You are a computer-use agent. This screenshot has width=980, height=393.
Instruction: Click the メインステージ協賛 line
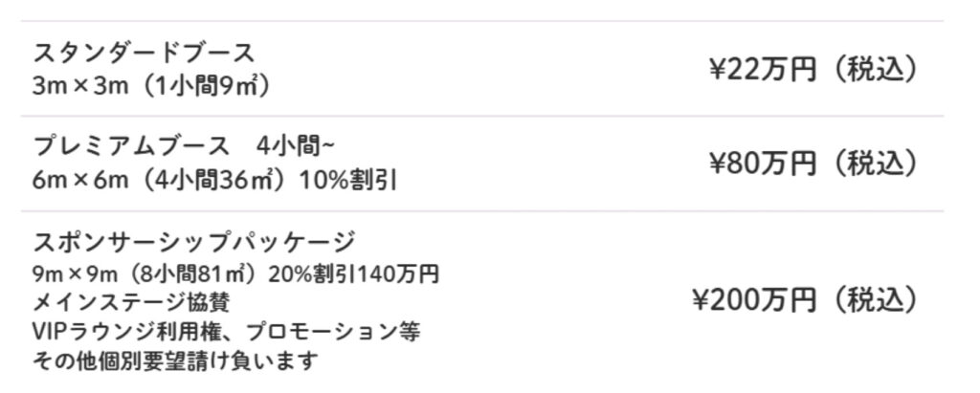click(x=130, y=303)
